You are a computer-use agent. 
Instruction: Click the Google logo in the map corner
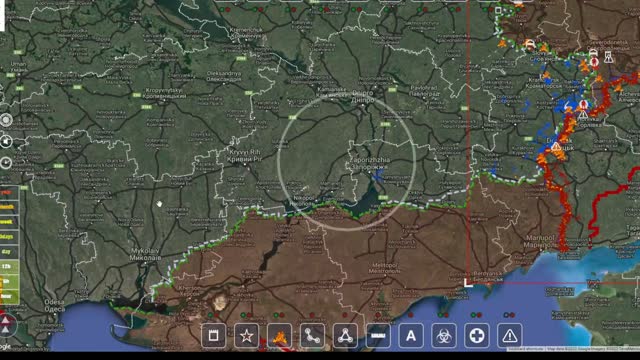pos(5,347)
